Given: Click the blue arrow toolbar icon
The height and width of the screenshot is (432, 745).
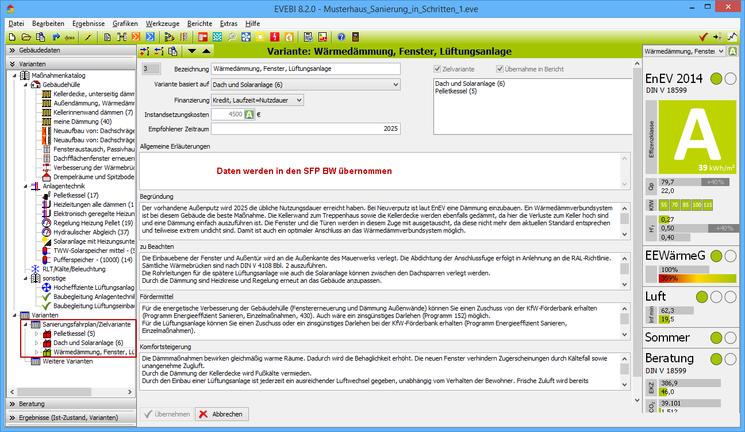Looking at the screenshot, I should (x=56, y=37).
